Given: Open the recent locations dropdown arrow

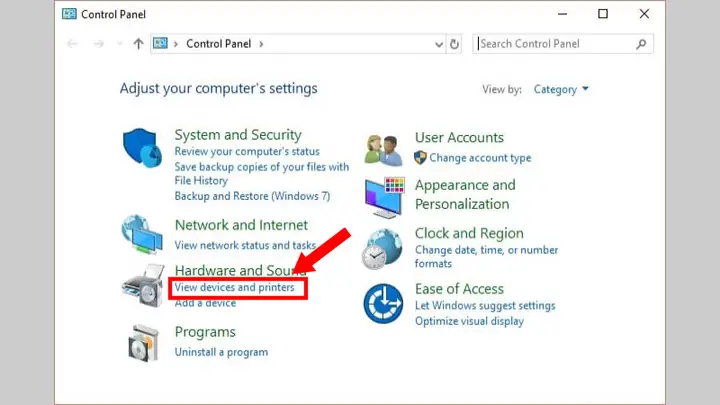Looking at the screenshot, I should tap(119, 44).
